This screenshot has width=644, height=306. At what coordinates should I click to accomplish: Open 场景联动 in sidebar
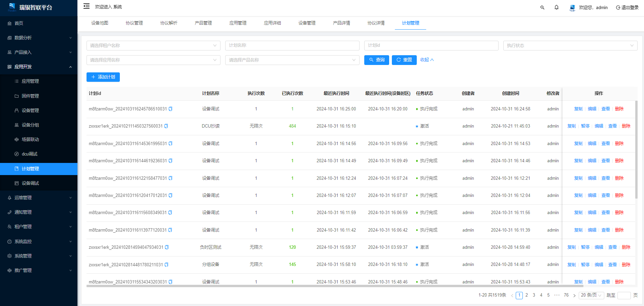pos(39,139)
